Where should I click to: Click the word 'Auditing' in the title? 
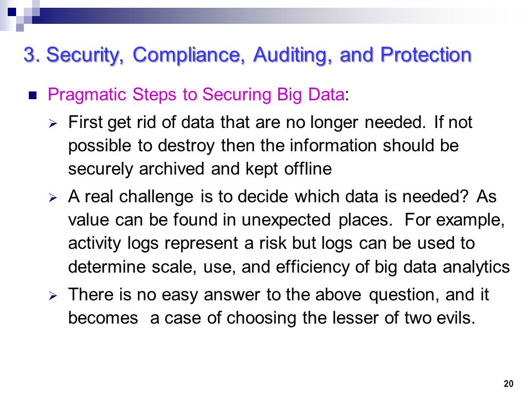point(293,55)
